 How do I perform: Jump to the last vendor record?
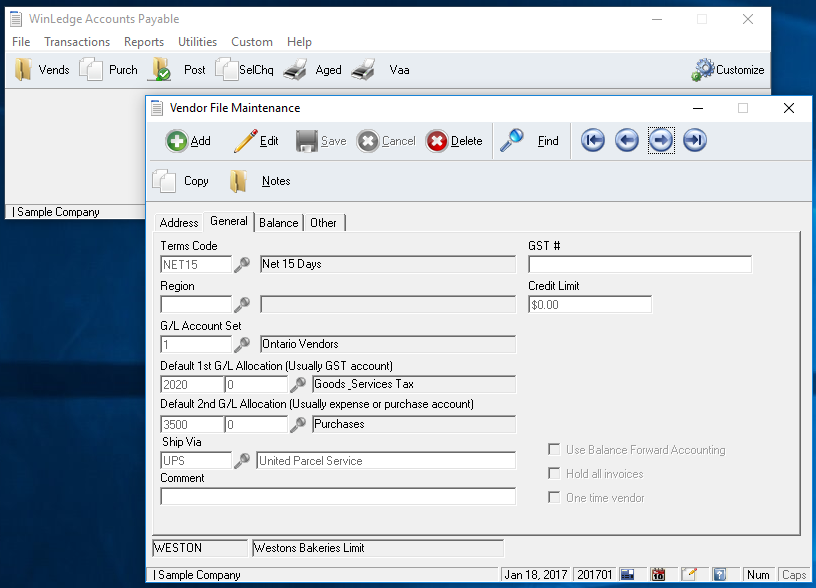click(x=695, y=141)
